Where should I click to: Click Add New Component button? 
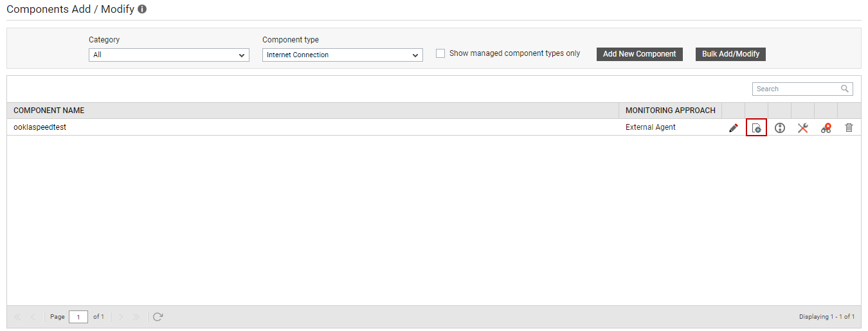pos(639,54)
